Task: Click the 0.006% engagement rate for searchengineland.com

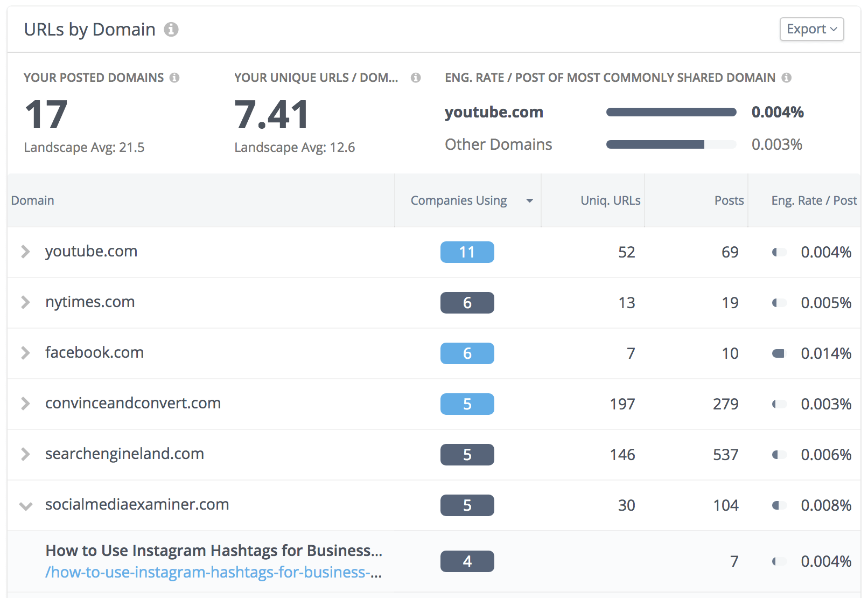Action: tap(826, 455)
